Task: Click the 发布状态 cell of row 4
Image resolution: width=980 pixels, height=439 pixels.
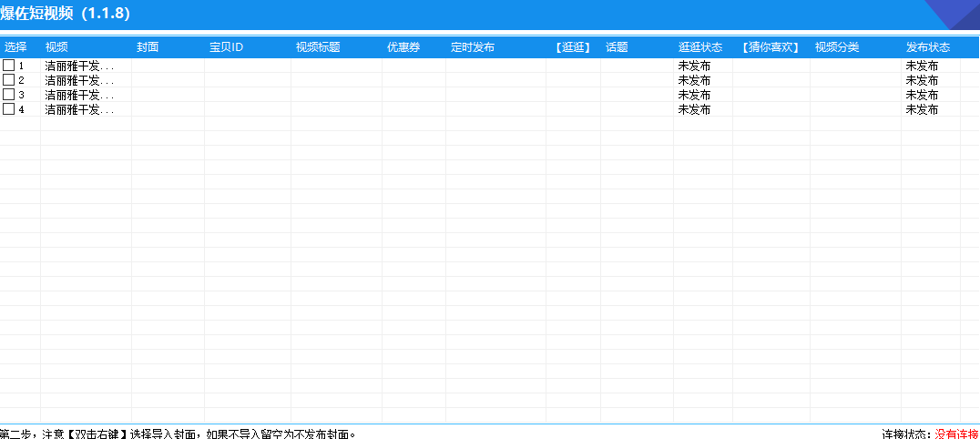Action: point(922,109)
